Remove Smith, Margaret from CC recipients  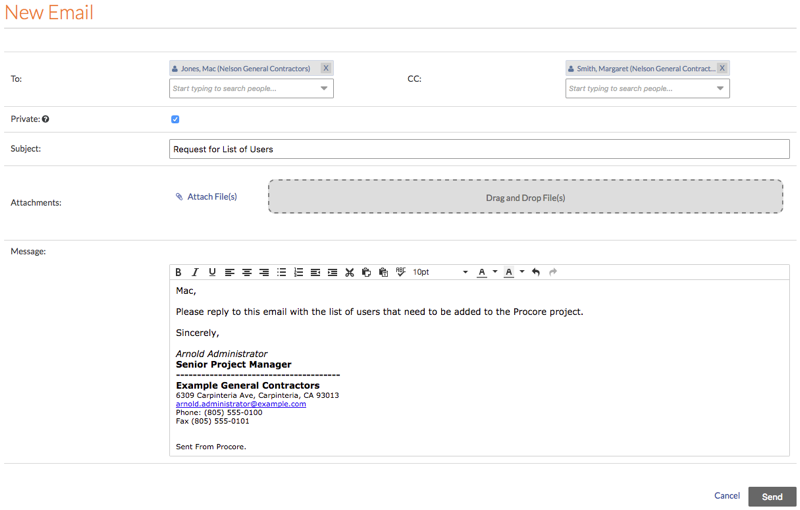point(722,69)
